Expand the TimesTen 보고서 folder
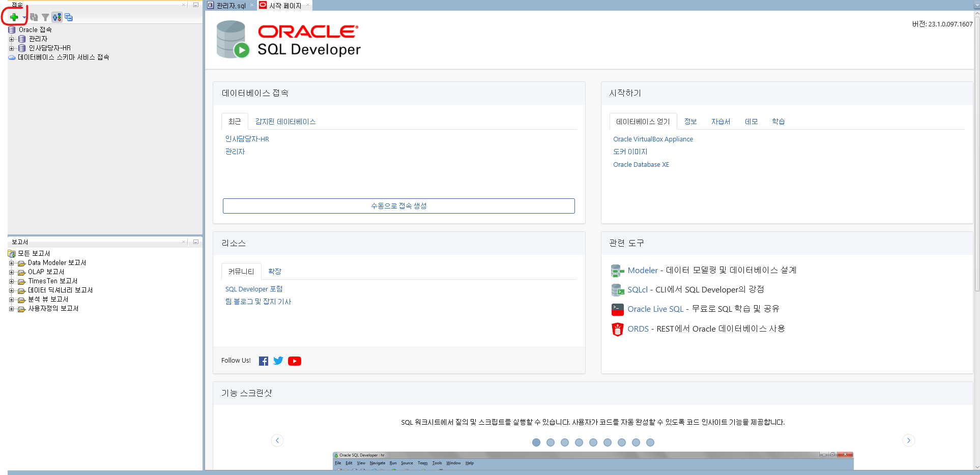The image size is (980, 475). point(11,281)
